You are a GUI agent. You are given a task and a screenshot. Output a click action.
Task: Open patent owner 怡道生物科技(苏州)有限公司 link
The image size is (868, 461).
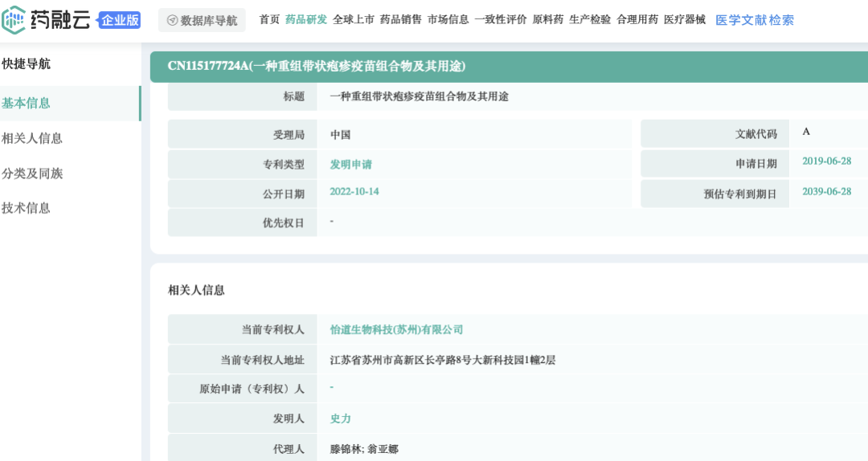point(396,330)
